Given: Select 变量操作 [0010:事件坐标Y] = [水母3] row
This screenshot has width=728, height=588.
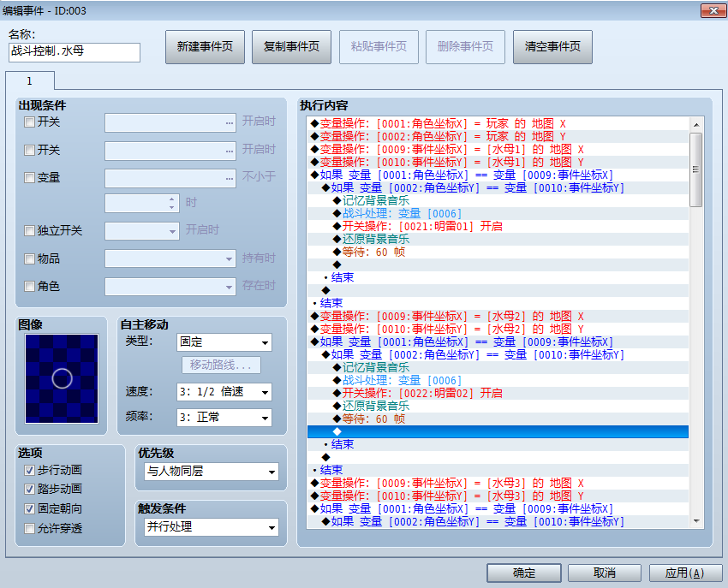Looking at the screenshot, I should click(x=498, y=496).
